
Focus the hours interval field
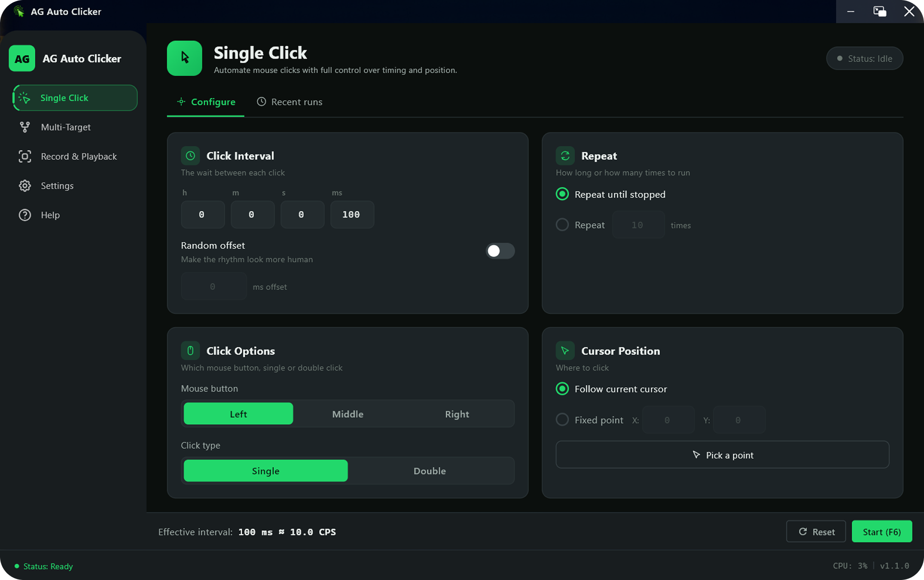203,214
